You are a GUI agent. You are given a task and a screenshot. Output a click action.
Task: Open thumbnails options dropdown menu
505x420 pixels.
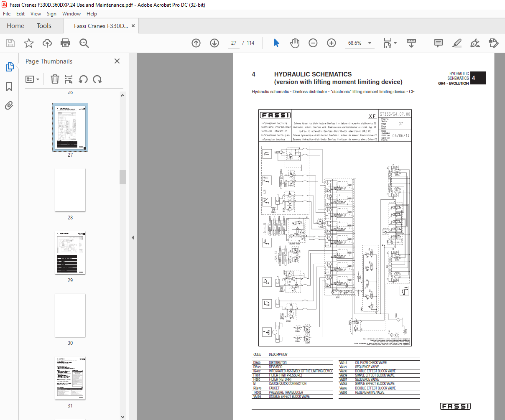[32, 79]
